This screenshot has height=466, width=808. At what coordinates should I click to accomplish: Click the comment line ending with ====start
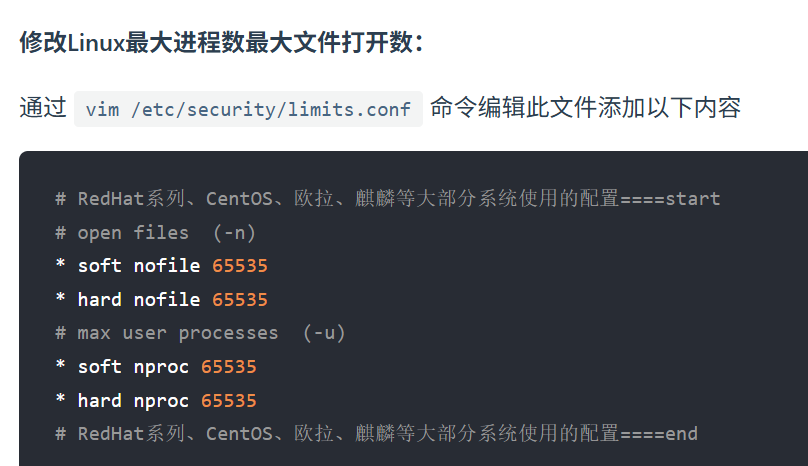click(x=388, y=198)
